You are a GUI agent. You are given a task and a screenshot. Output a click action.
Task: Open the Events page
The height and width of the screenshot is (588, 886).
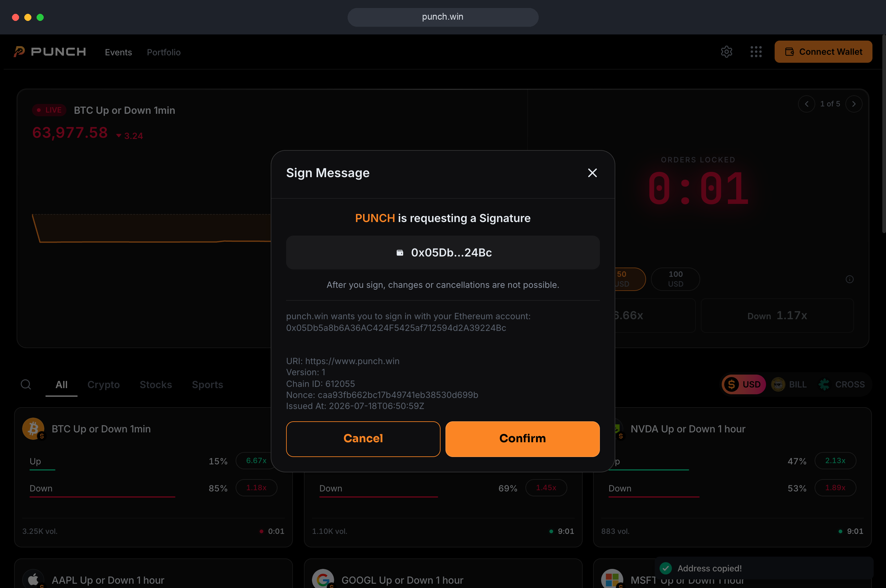[118, 52]
